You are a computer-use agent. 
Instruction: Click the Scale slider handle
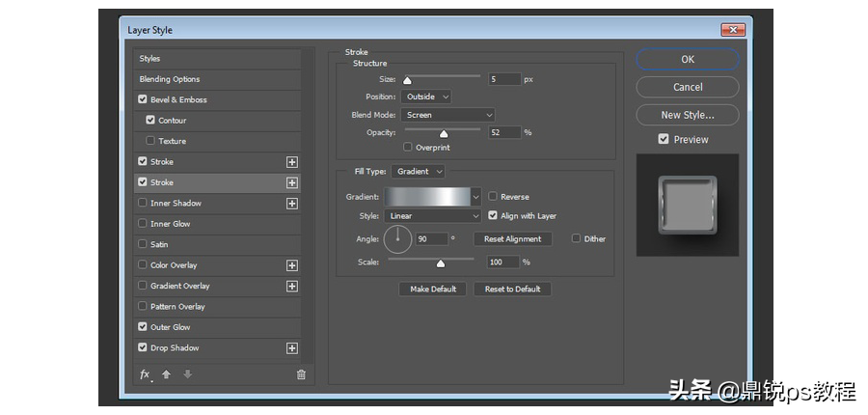[x=441, y=263]
